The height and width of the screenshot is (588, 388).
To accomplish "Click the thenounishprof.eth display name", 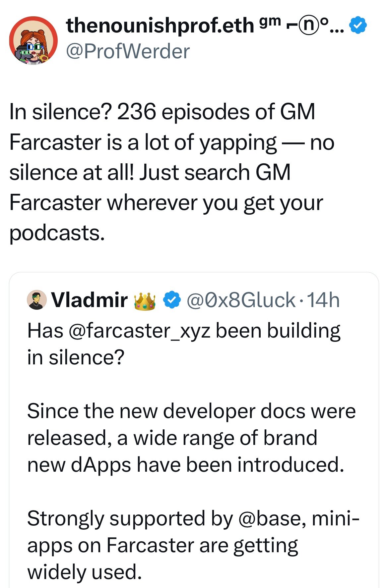I will (x=160, y=26).
